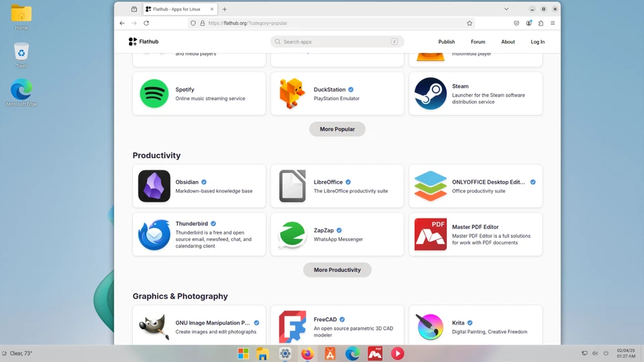This screenshot has height=362, width=644.
Task: Open the Thunderbird bird icon
Action: pos(154,235)
